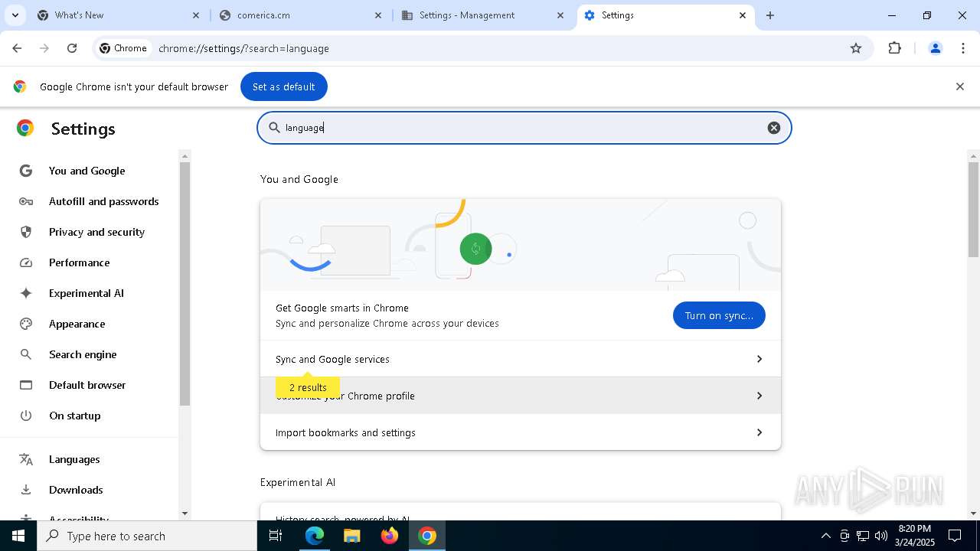Screen dimensions: 980x551
Task: Open Task View on taskbar
Action: [x=276, y=536]
